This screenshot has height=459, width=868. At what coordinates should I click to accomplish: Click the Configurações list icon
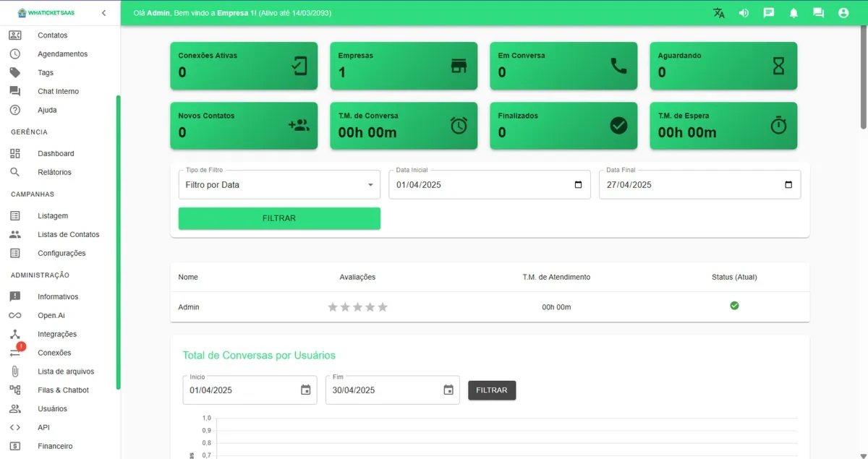tap(15, 253)
